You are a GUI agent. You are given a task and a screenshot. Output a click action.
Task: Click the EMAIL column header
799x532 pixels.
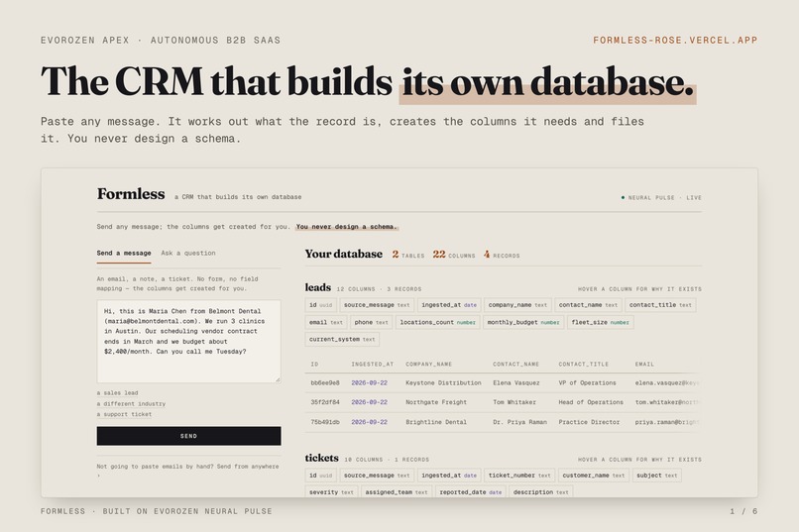tap(644, 365)
